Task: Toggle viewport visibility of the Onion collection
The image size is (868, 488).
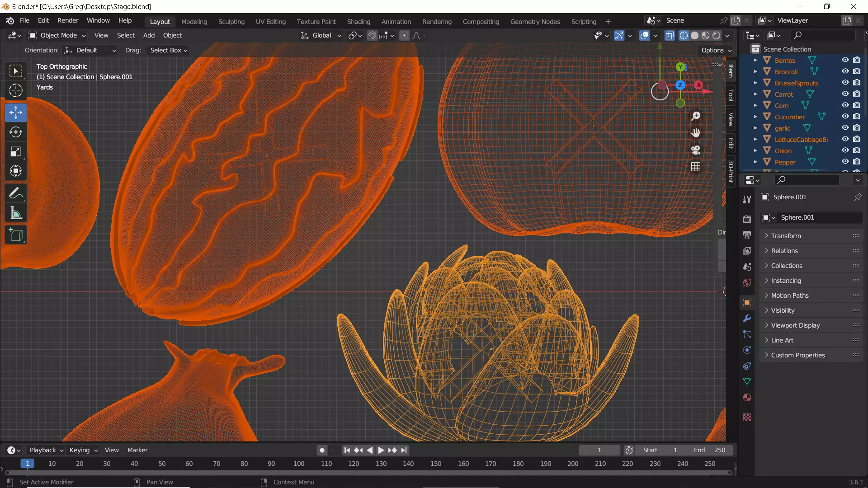Action: click(845, 150)
